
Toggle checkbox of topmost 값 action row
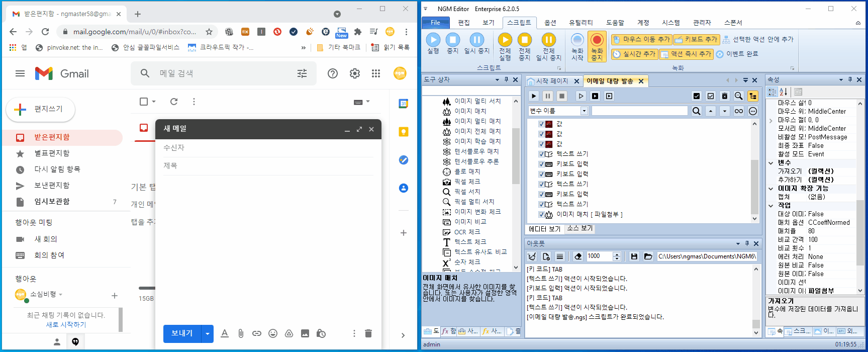(541, 124)
